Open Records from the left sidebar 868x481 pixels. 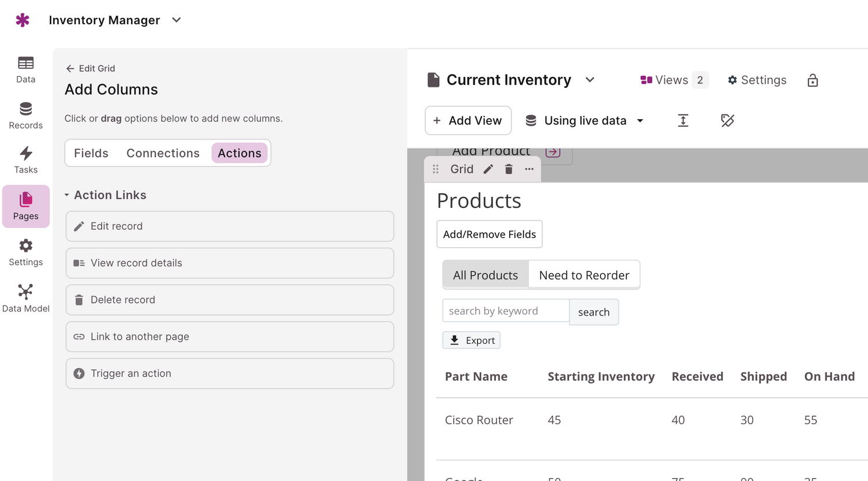[x=25, y=115]
